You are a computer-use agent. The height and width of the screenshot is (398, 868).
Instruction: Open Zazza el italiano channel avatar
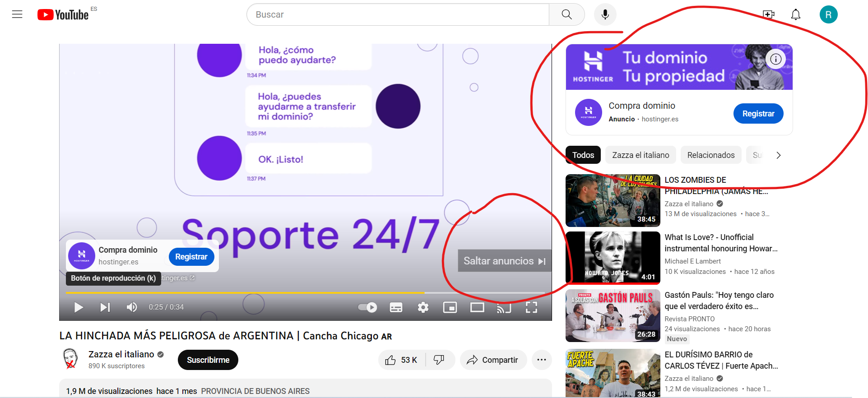[x=70, y=359]
